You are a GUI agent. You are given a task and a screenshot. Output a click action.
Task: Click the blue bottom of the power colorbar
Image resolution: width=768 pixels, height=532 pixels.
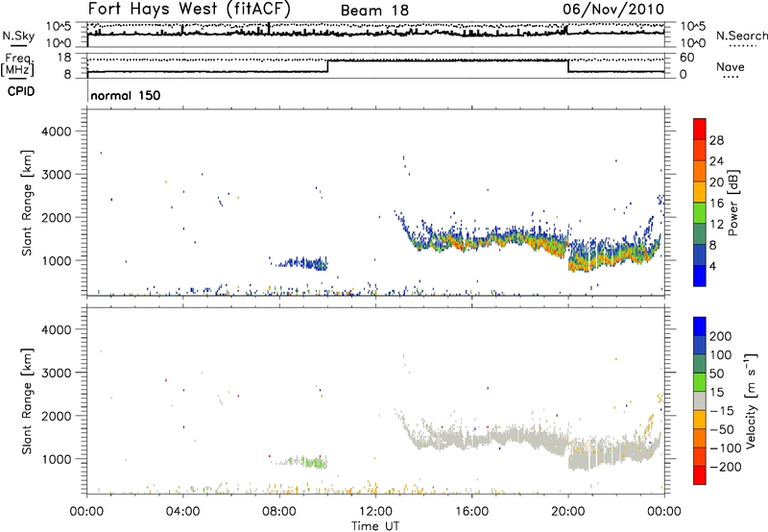coord(700,276)
